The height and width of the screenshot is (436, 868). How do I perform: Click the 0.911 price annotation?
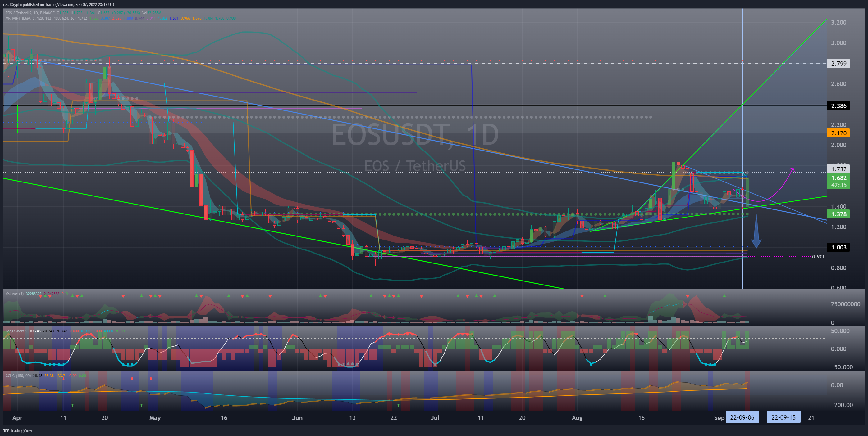click(x=818, y=257)
